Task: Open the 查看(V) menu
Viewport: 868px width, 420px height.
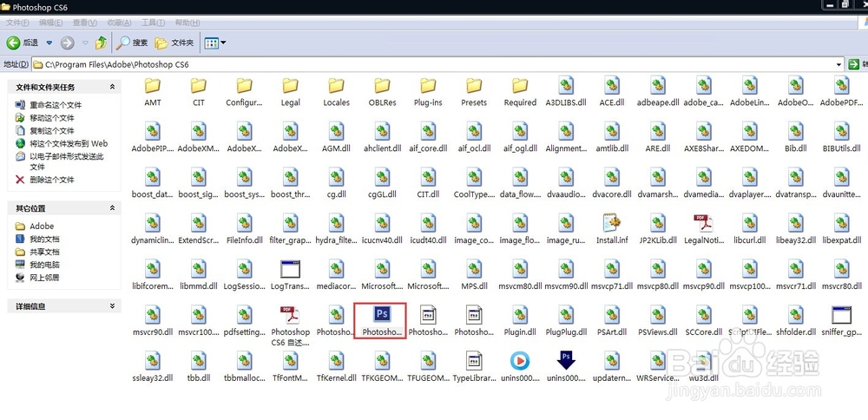Action: click(x=85, y=23)
